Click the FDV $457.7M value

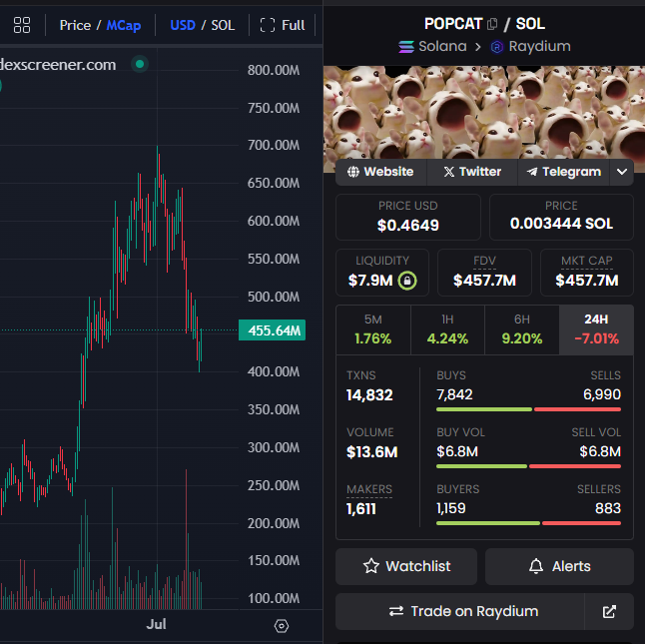pyautogui.click(x=484, y=281)
